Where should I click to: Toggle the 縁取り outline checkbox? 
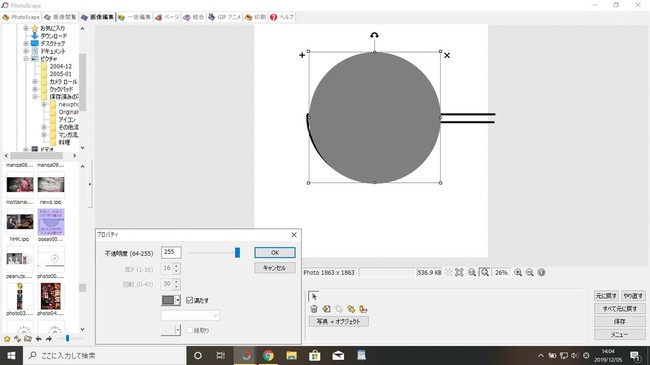pos(189,330)
